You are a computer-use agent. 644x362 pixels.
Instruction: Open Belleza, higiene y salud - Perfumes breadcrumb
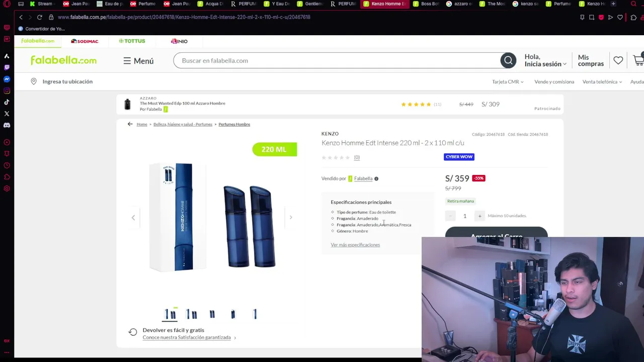pyautogui.click(x=183, y=124)
